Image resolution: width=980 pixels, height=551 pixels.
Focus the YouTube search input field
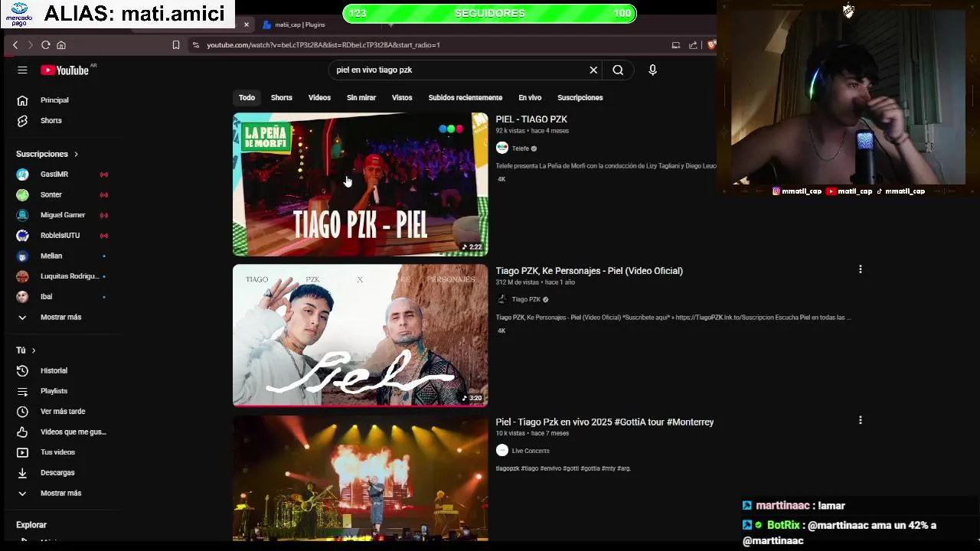pyautogui.click(x=458, y=70)
